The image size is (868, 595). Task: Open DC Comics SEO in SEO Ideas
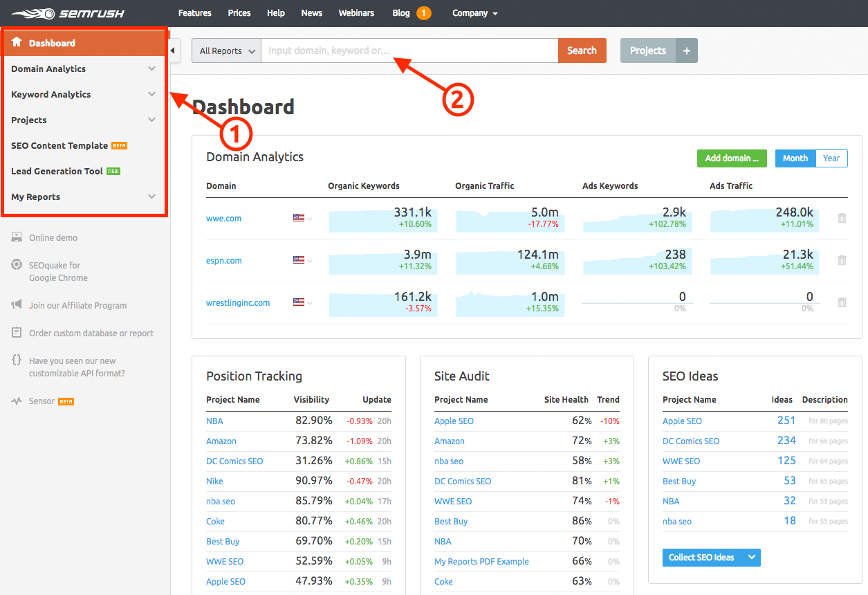tap(691, 441)
